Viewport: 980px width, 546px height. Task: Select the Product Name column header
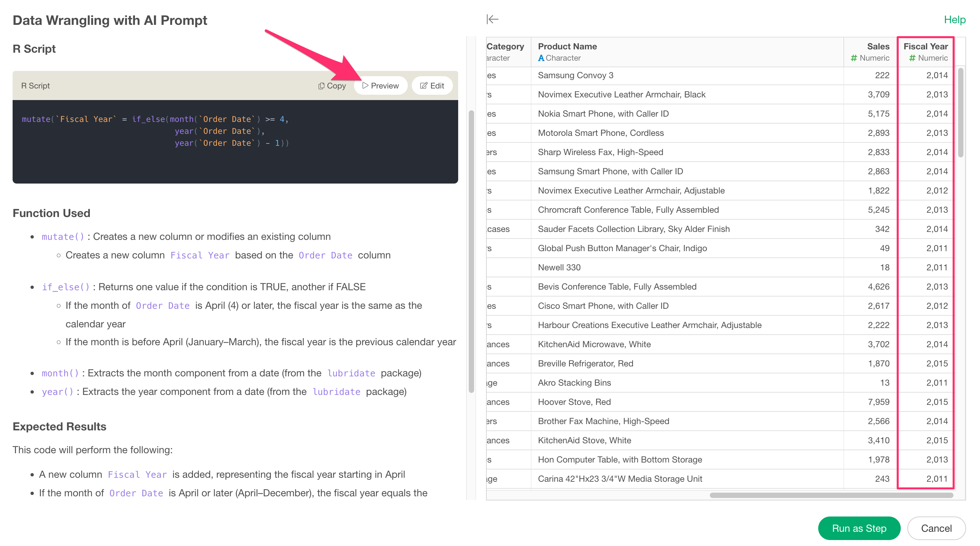(567, 46)
